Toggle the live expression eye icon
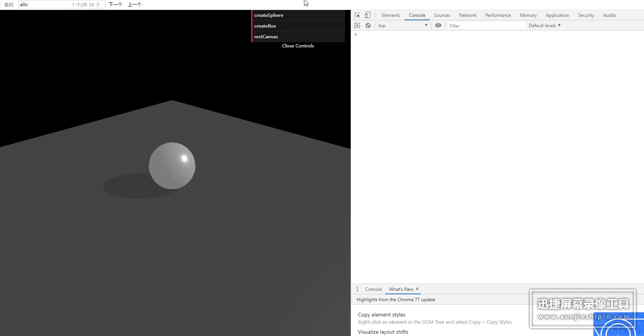644x336 pixels. coord(438,26)
